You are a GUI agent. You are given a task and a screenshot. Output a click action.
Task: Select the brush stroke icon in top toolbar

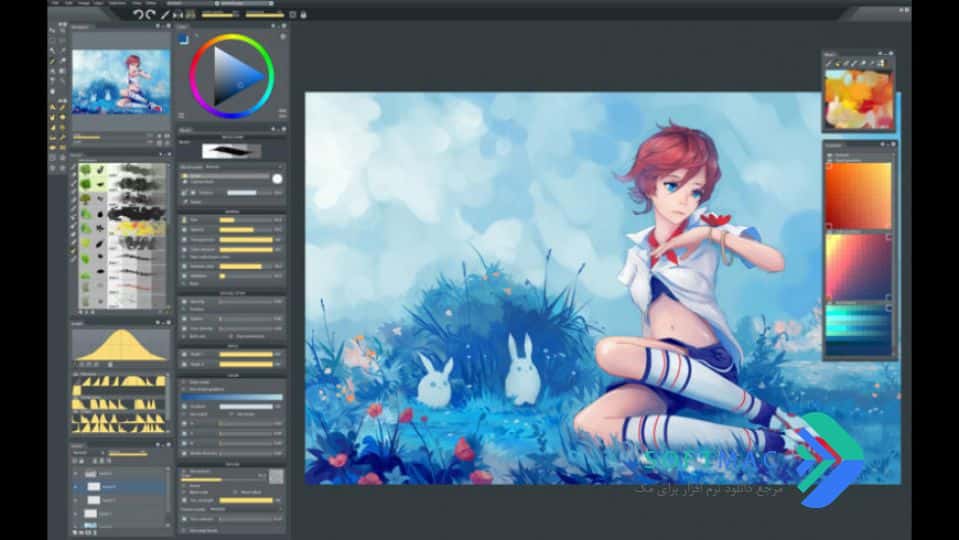click(165, 14)
